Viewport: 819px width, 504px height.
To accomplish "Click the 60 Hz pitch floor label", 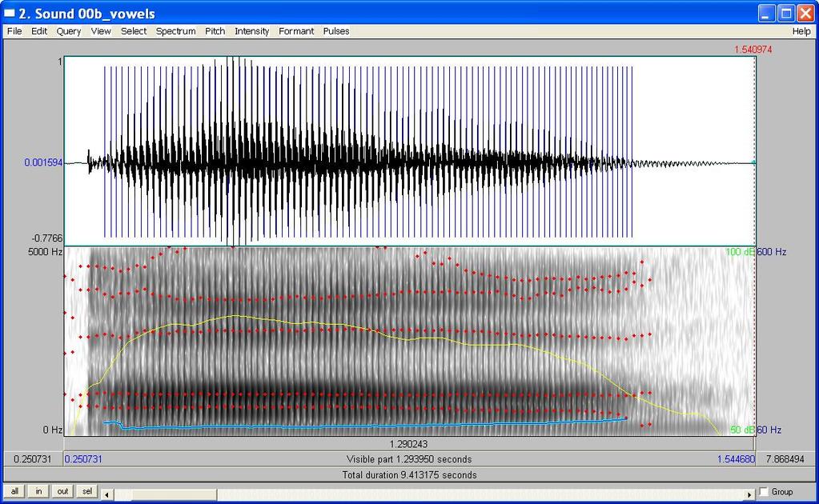I will point(769,430).
